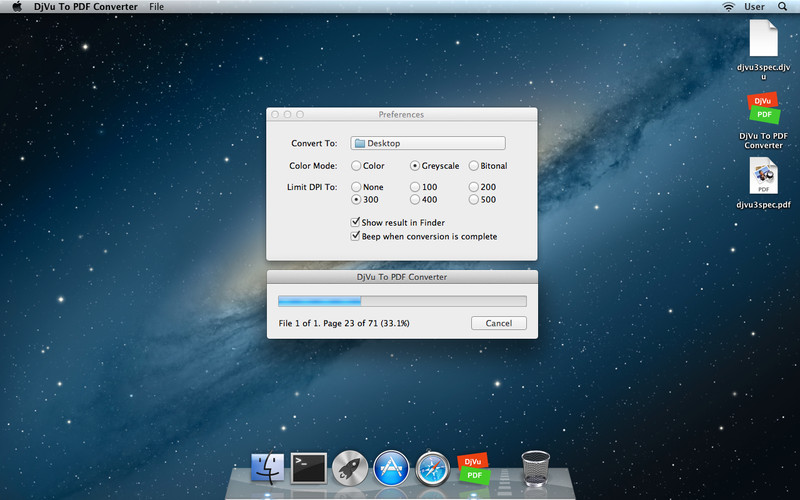The width and height of the screenshot is (800, 500).
Task: Click the 'Color Mode:' label
Action: click(x=313, y=166)
